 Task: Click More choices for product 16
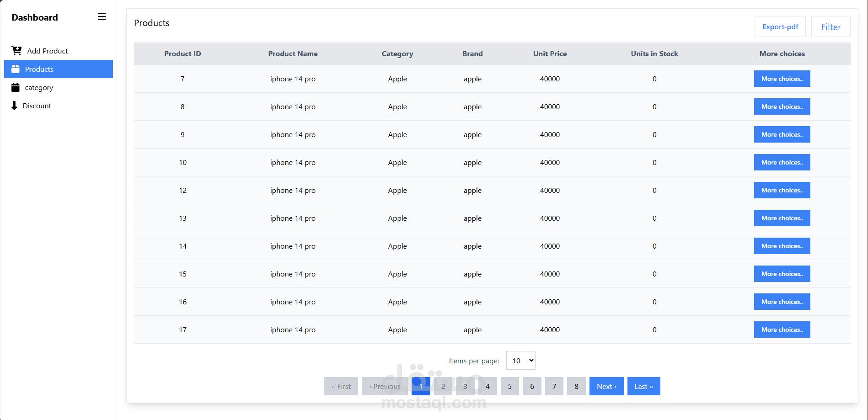[x=782, y=302]
